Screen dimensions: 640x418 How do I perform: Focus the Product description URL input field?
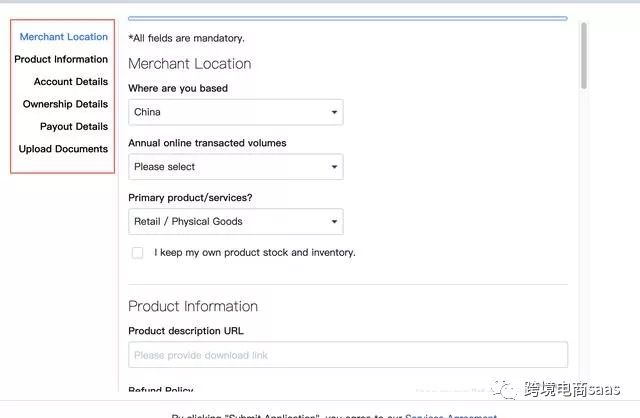pos(347,355)
